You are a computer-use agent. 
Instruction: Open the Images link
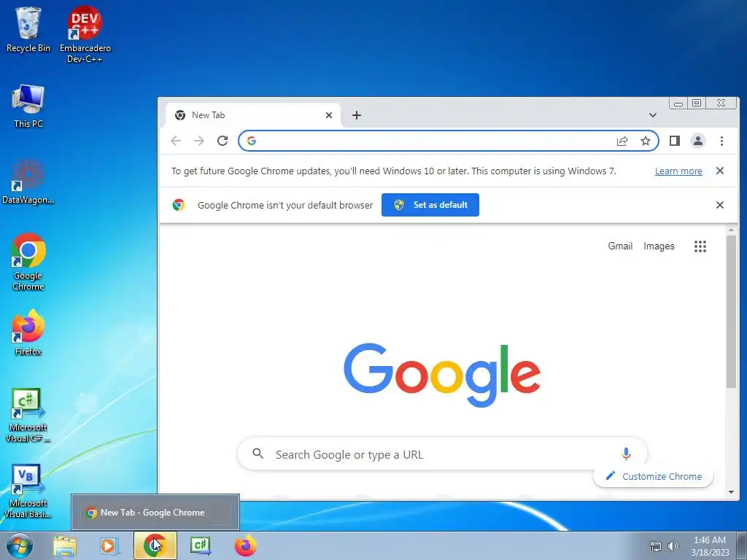pyautogui.click(x=659, y=246)
